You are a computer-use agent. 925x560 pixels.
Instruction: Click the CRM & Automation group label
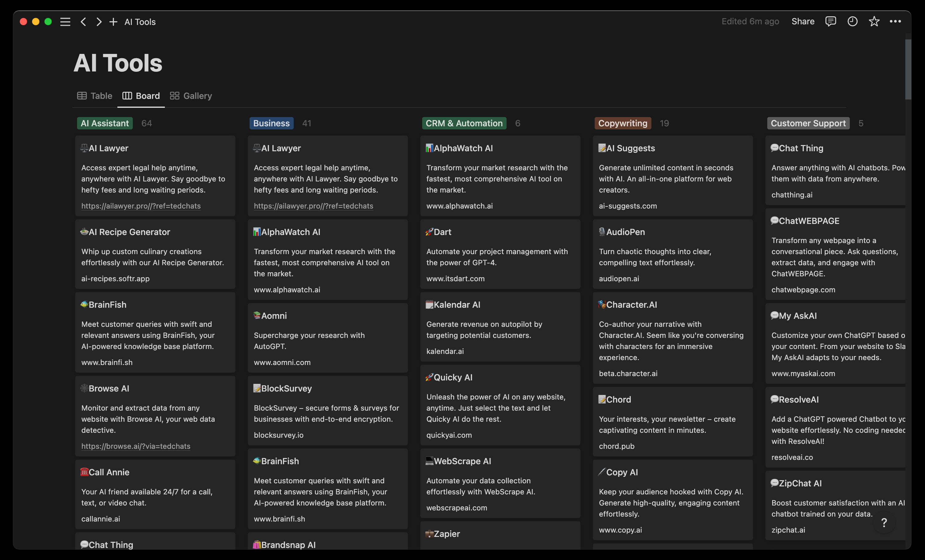click(x=464, y=123)
